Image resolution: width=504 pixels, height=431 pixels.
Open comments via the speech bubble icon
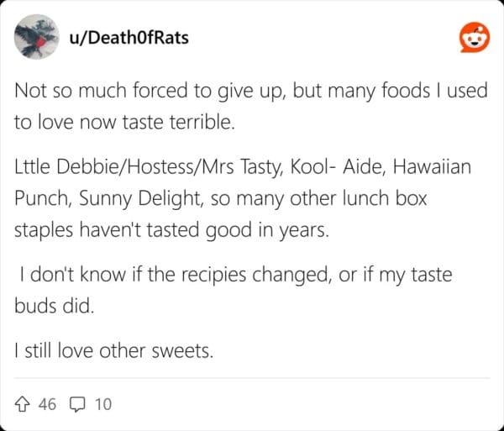pyautogui.click(x=76, y=404)
